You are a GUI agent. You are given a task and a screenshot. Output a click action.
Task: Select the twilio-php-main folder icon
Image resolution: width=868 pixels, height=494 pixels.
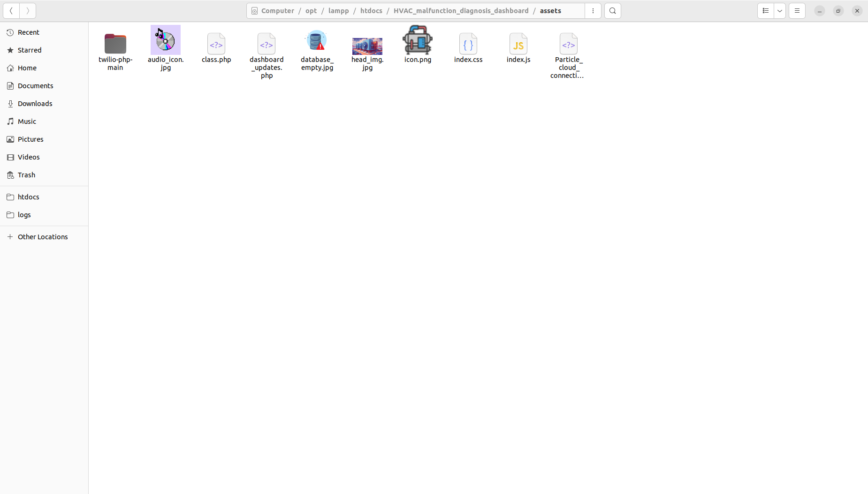[115, 44]
